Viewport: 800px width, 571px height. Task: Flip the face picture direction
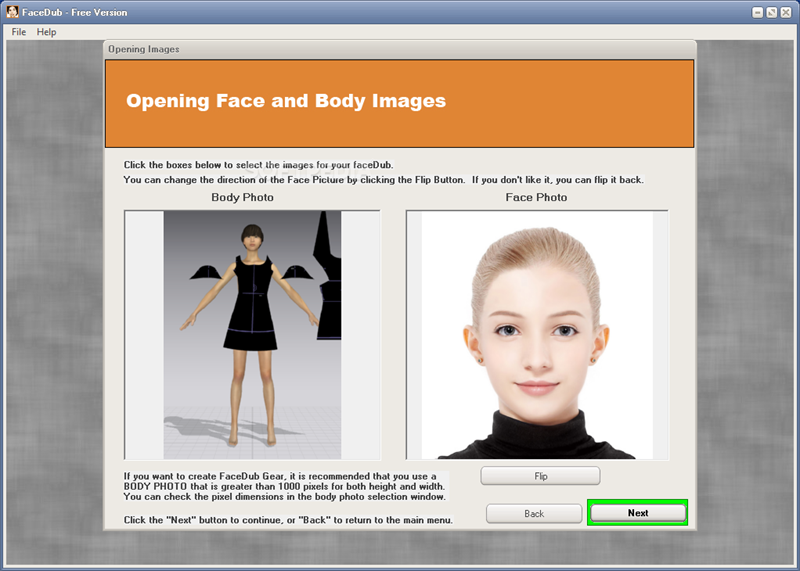(x=540, y=476)
